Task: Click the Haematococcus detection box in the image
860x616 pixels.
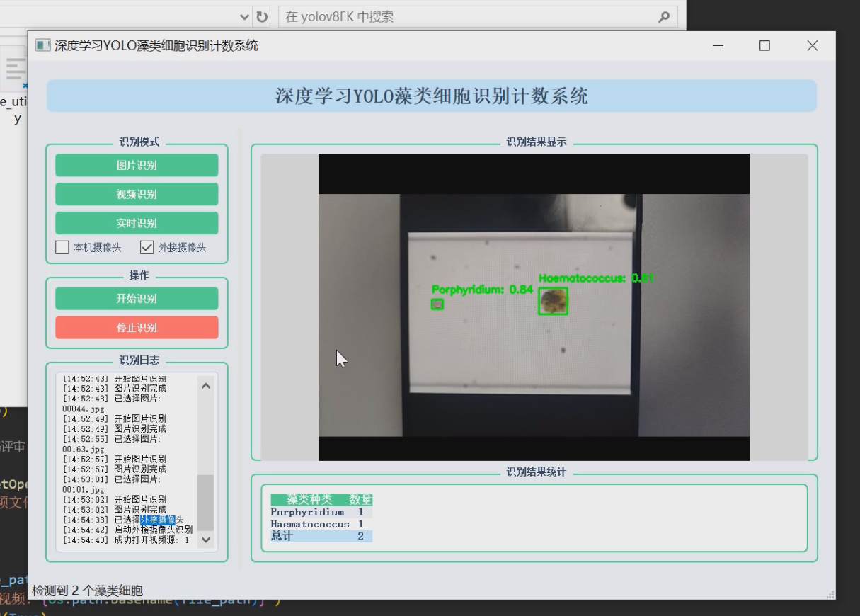Action: coord(552,302)
